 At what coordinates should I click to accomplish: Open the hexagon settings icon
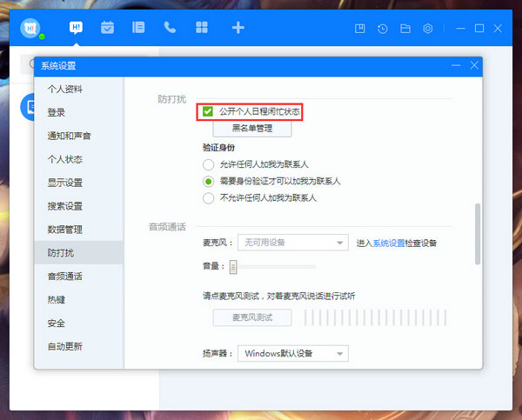428,29
